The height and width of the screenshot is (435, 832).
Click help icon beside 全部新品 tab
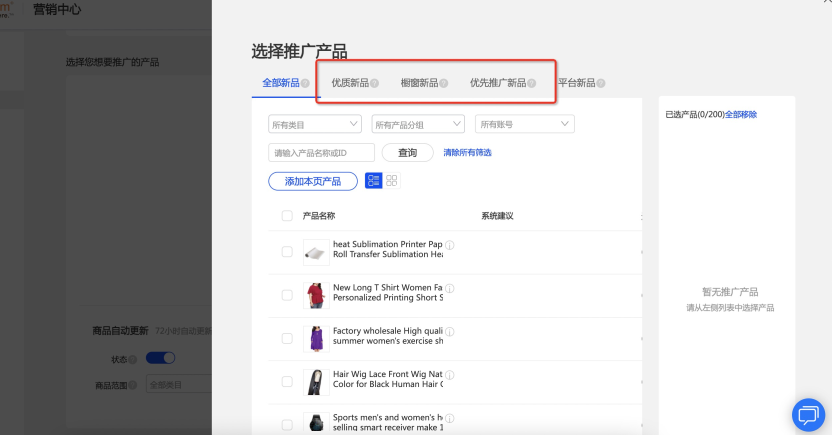[x=305, y=83]
